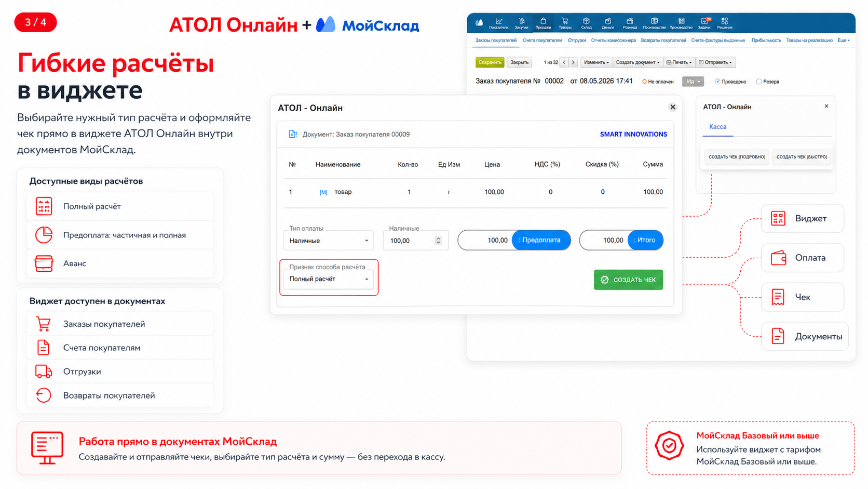
Task: Click СОЗДАТЬ ЧЕК (ПОДРОБНО) in the widget
Action: (x=737, y=157)
